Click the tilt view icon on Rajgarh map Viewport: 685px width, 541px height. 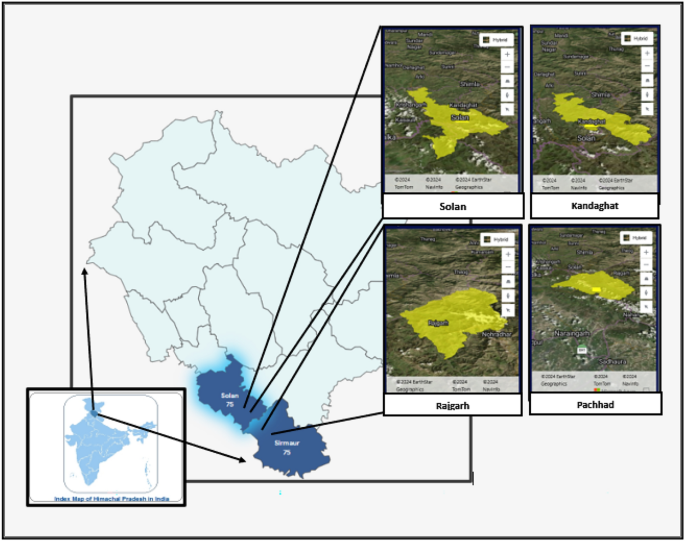(x=508, y=281)
